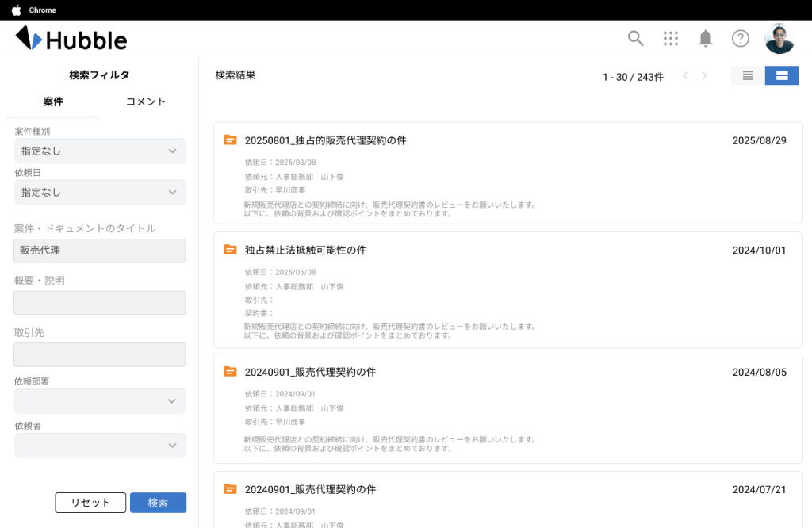Open the 依頼者 dropdown

pos(100,446)
